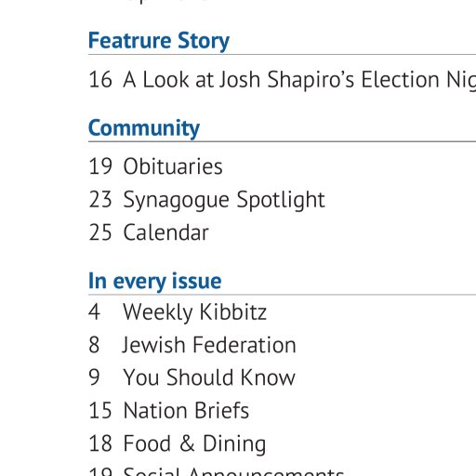The height and width of the screenshot is (476, 476).
Task: Click page number 9 beside You Should Know
Action: [94, 377]
